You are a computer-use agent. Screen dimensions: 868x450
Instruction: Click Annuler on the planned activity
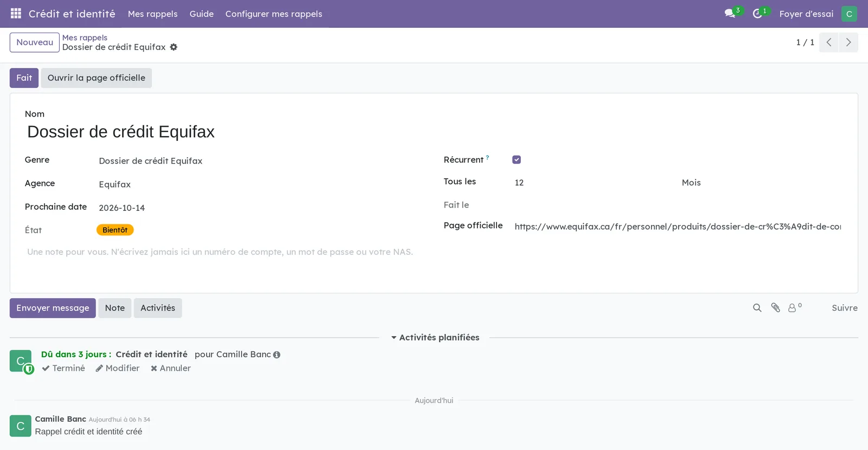click(x=171, y=368)
